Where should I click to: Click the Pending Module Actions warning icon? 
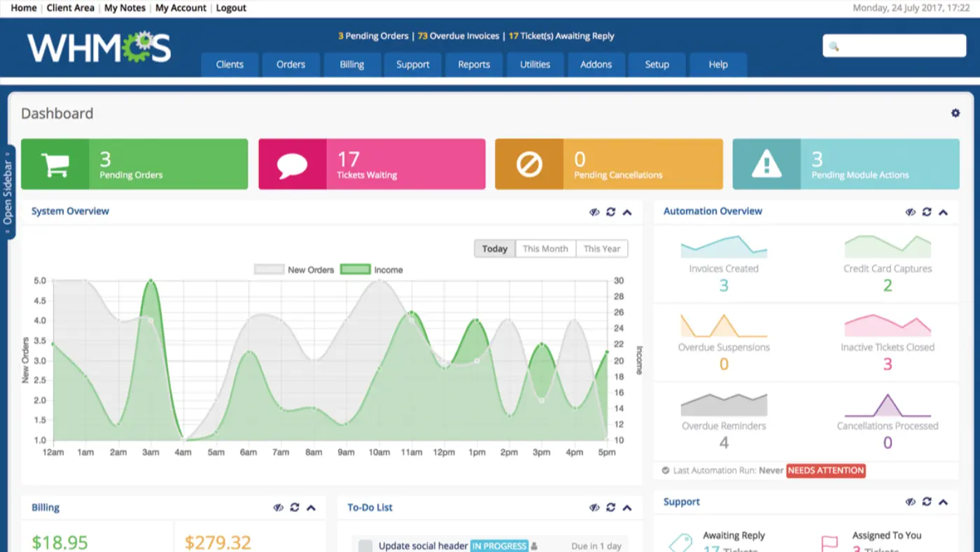[x=766, y=164]
